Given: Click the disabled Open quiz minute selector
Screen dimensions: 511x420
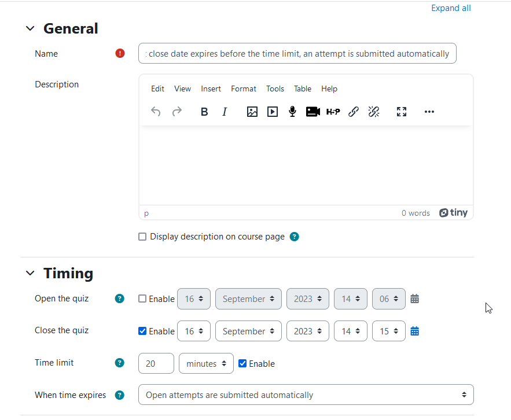Looking at the screenshot, I should (x=389, y=299).
